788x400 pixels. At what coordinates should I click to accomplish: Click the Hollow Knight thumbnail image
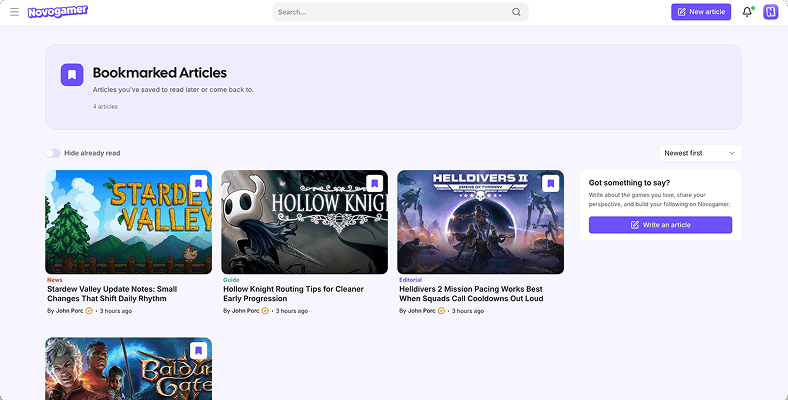[x=305, y=222]
